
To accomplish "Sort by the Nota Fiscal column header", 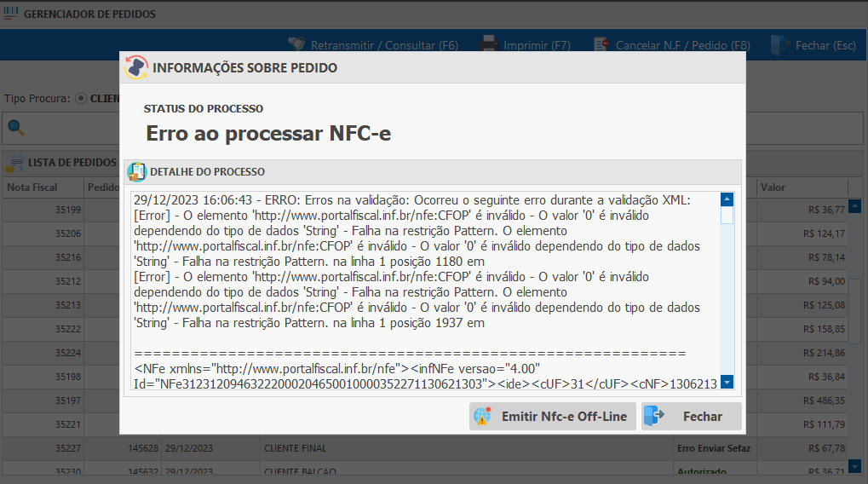I will pyautogui.click(x=33, y=187).
